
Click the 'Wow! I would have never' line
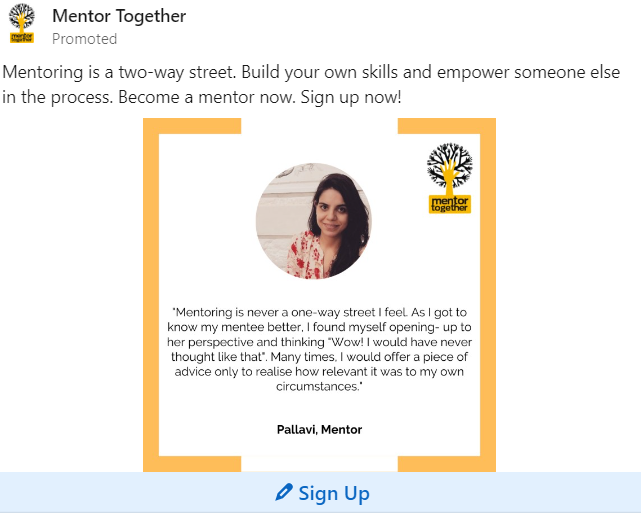point(400,342)
